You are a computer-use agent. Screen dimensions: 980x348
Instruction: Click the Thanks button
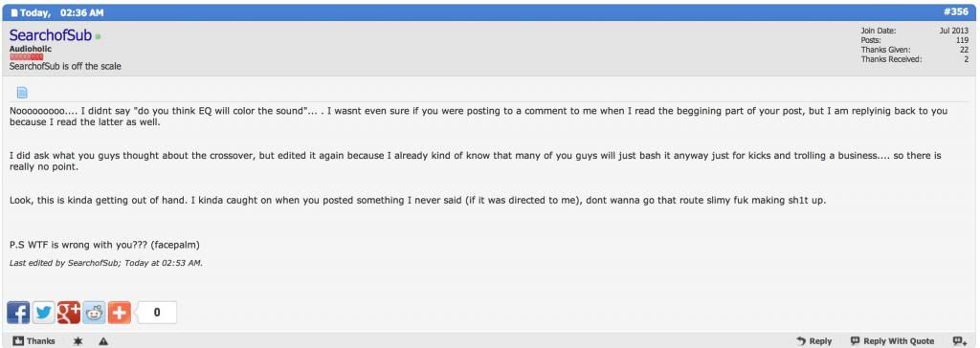coord(34,341)
